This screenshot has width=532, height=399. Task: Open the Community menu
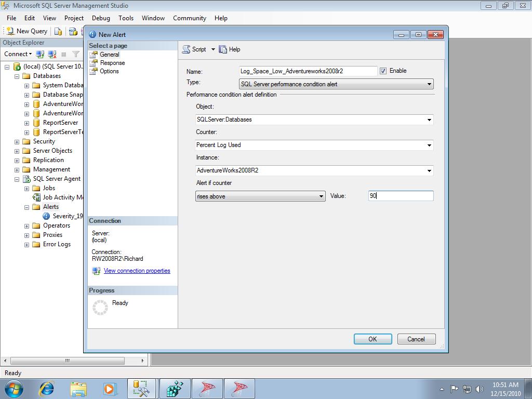tap(190, 18)
